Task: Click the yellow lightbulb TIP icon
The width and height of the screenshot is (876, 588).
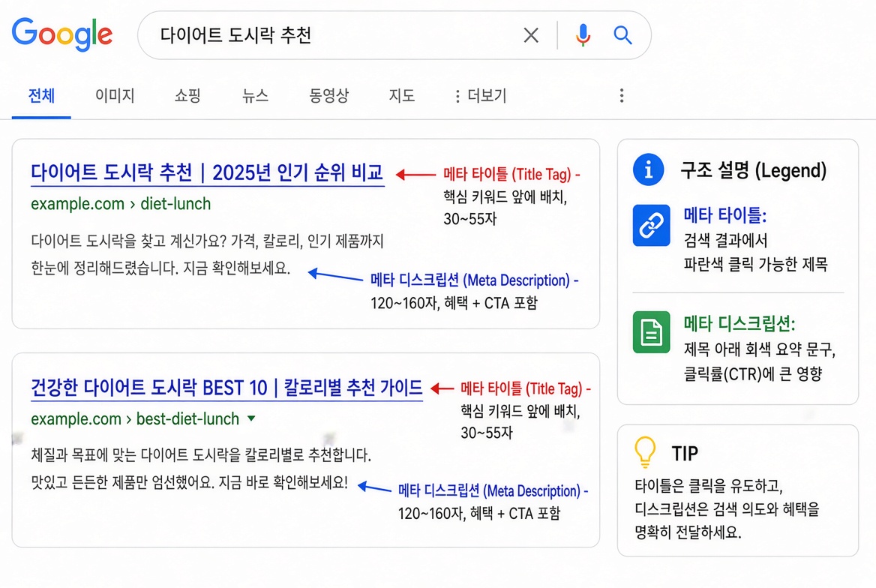Action: 645,451
